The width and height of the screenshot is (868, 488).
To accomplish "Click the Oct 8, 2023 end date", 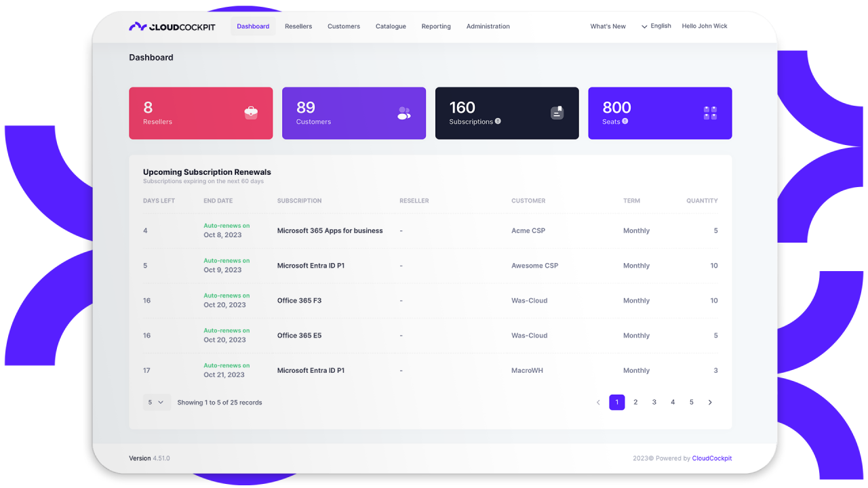I will 222,235.
